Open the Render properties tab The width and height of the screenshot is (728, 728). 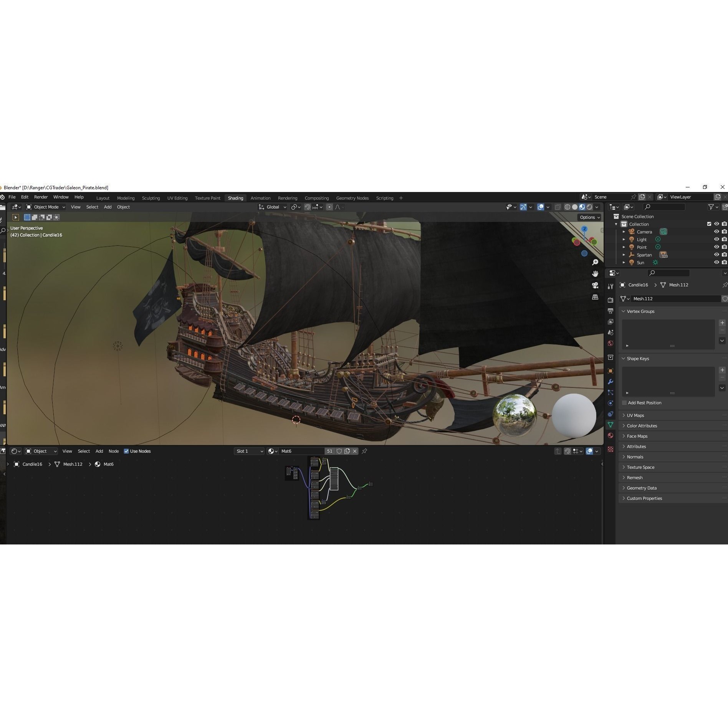(x=611, y=300)
